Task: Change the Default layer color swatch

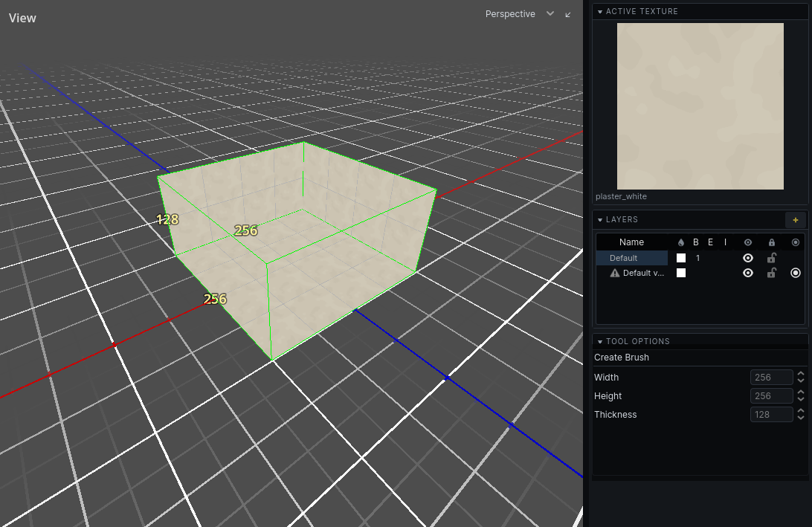Action: point(681,258)
